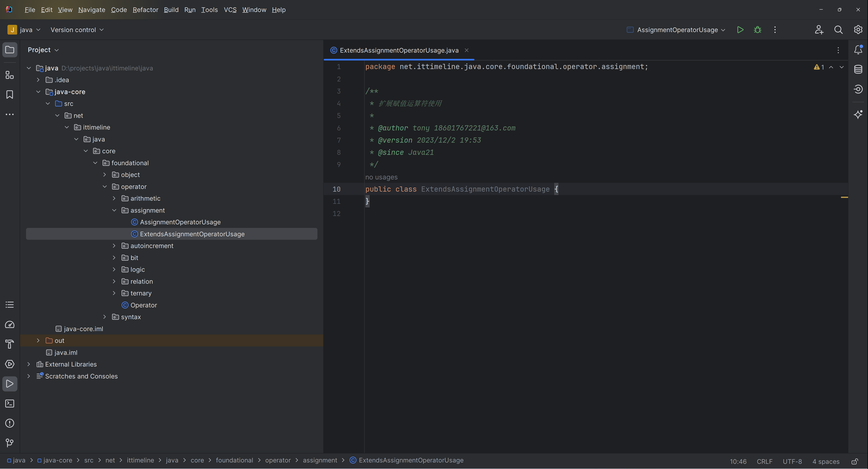Open the Database tool window
868x469 pixels.
click(858, 69)
